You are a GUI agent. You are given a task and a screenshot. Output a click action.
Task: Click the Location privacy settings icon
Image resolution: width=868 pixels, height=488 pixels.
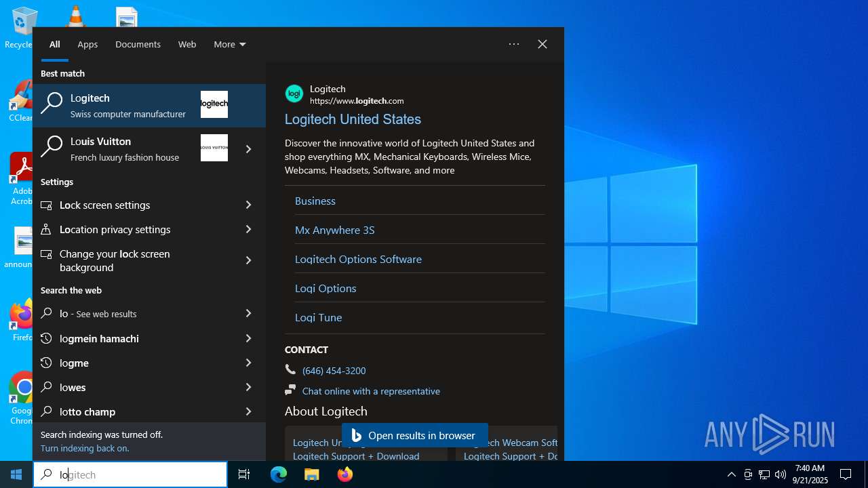point(46,229)
